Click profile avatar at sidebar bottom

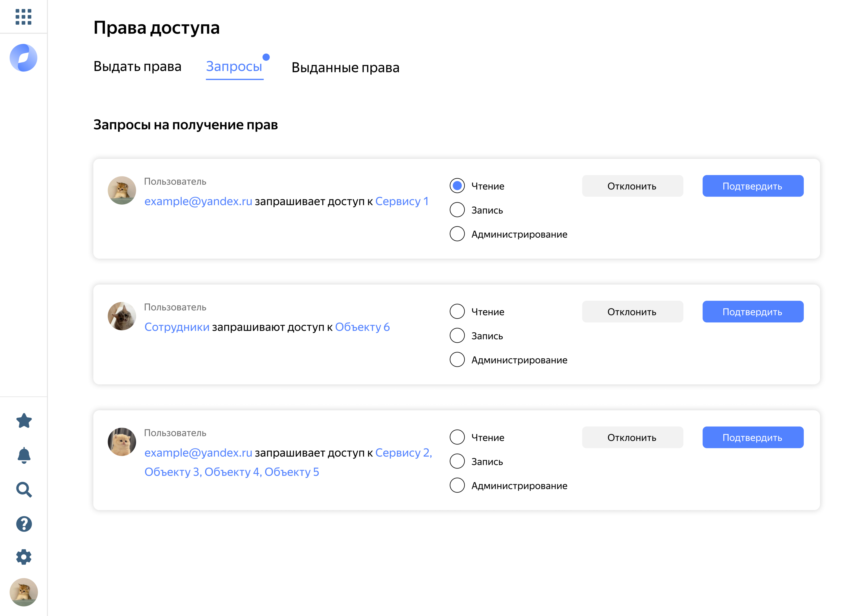(x=24, y=592)
